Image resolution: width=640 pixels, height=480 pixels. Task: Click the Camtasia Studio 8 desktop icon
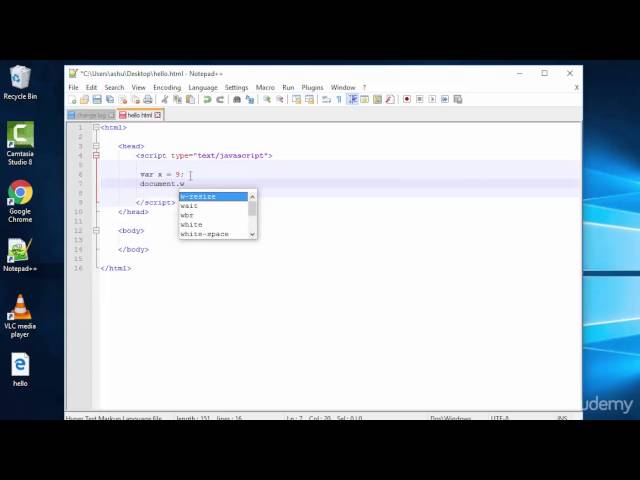tap(20, 140)
